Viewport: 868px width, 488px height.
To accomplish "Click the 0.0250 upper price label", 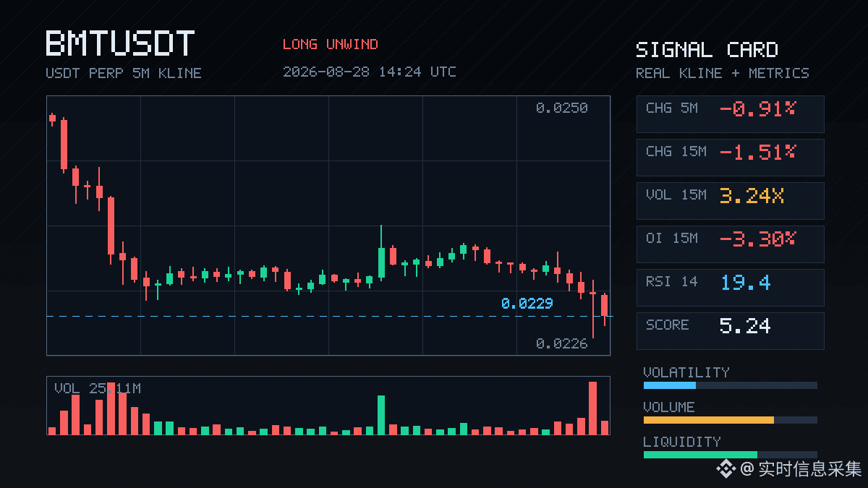I will click(x=562, y=108).
